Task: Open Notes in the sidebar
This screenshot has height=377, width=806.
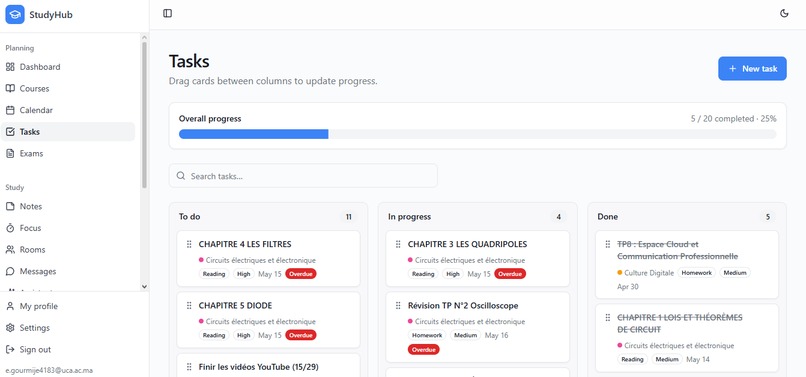Action: tap(68, 206)
